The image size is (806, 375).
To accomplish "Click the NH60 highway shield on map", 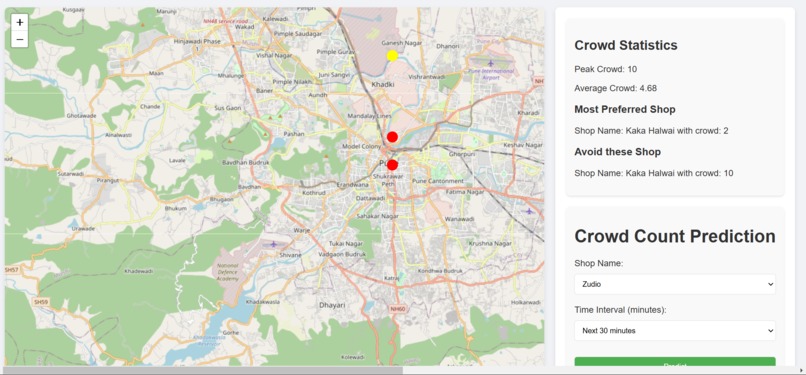I will (398, 309).
